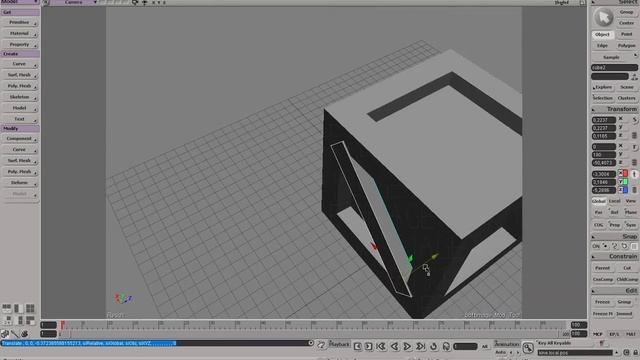
Task: Click the Scale tool 's' icon
Action: pos(635,120)
